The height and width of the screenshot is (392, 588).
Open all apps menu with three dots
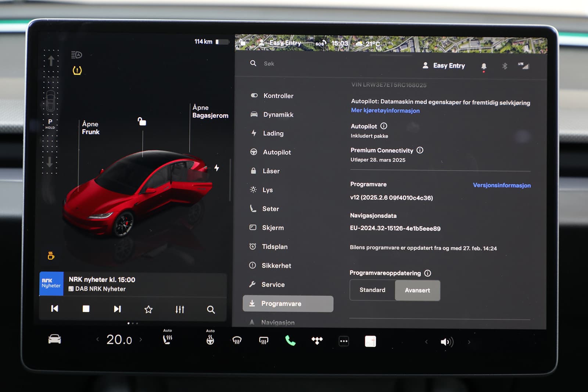point(344,341)
